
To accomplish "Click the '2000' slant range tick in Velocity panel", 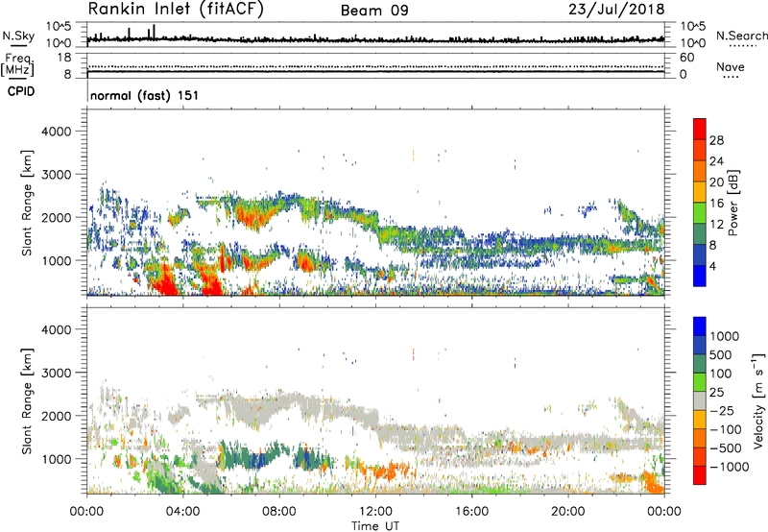I will coord(56,416).
